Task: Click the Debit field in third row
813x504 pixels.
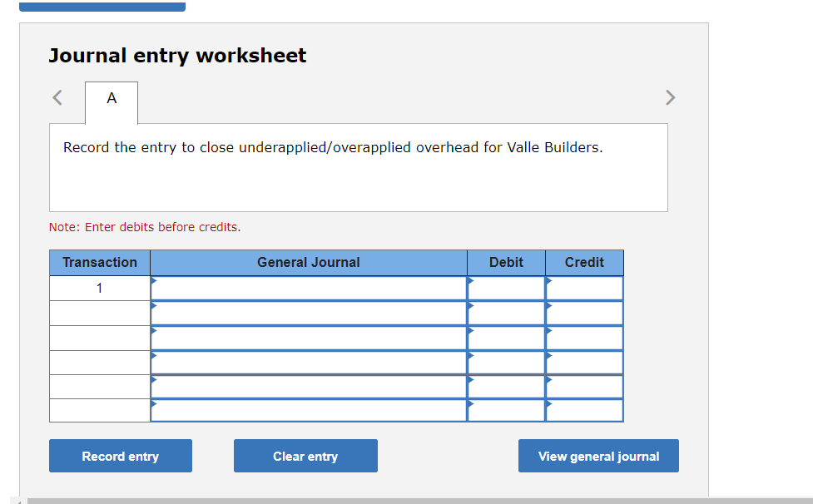Action: pos(506,338)
